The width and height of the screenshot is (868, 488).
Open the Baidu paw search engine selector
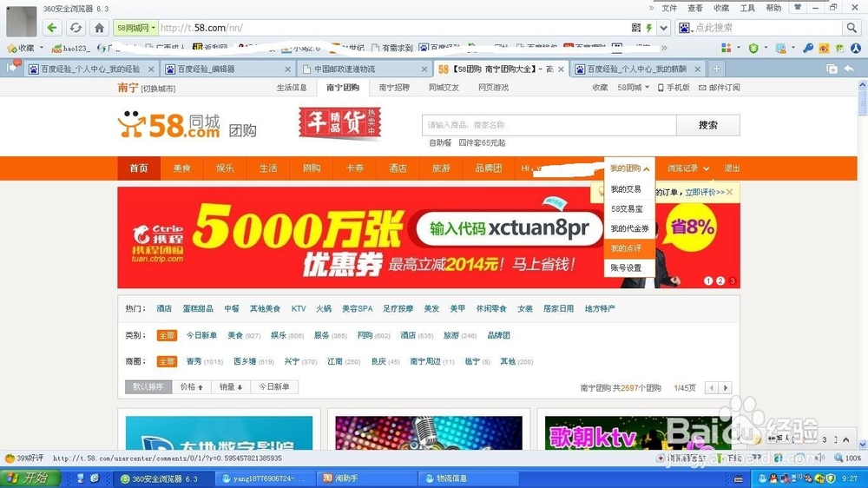click(x=686, y=28)
